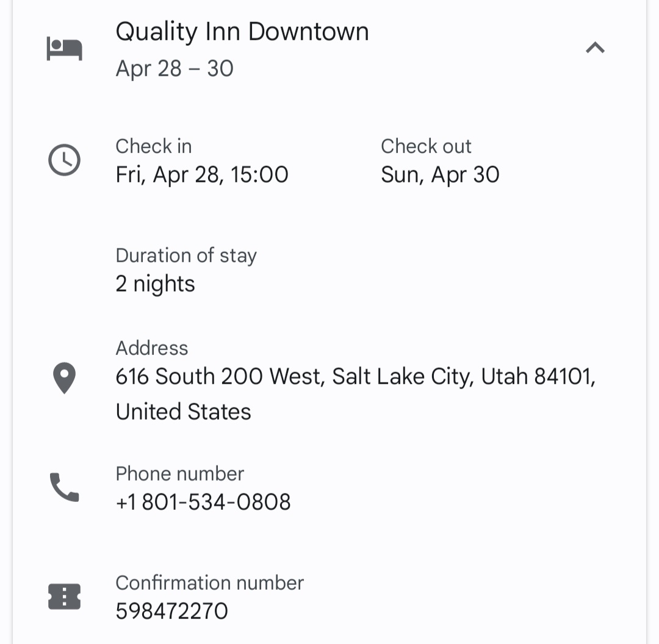
Task: Click the Confirmation number label
Action: [209, 583]
